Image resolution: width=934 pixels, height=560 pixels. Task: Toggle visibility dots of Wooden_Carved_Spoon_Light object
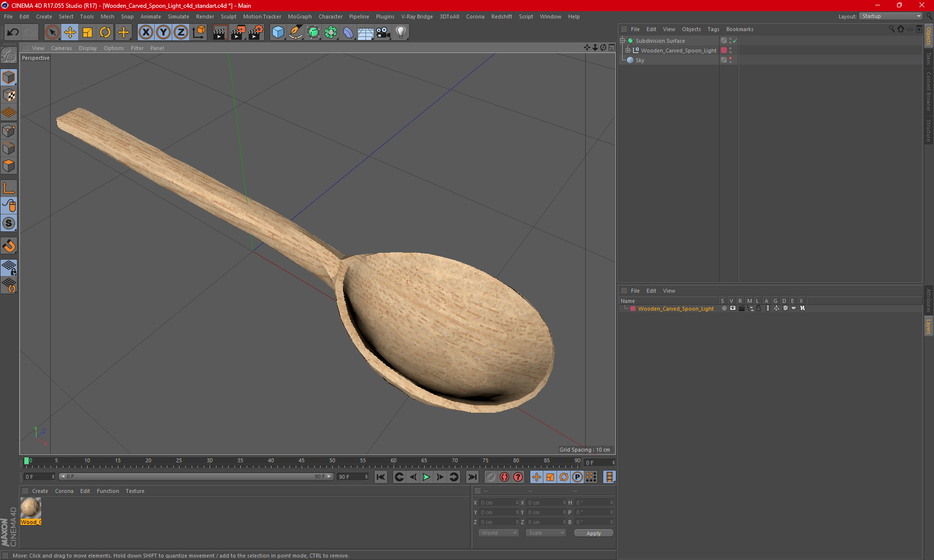pos(730,51)
